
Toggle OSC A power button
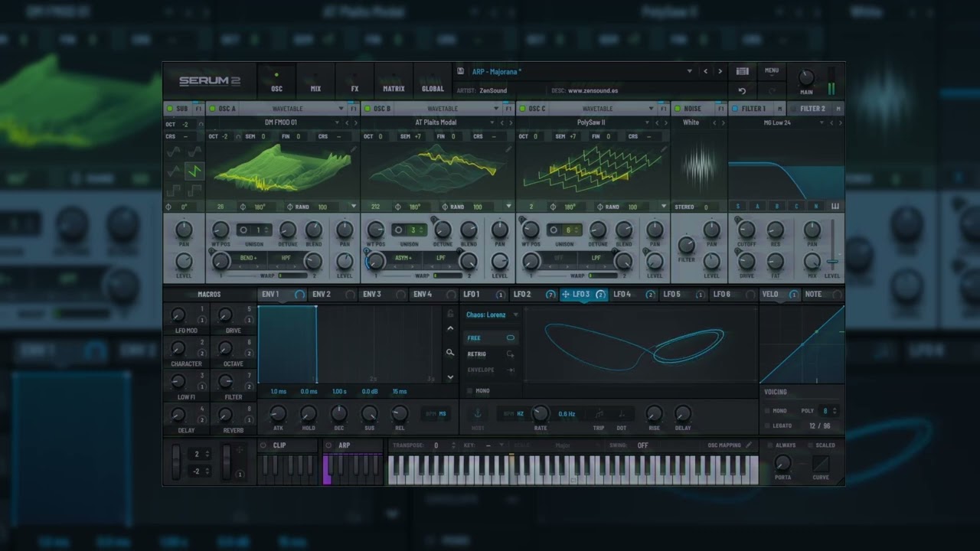pos(213,109)
